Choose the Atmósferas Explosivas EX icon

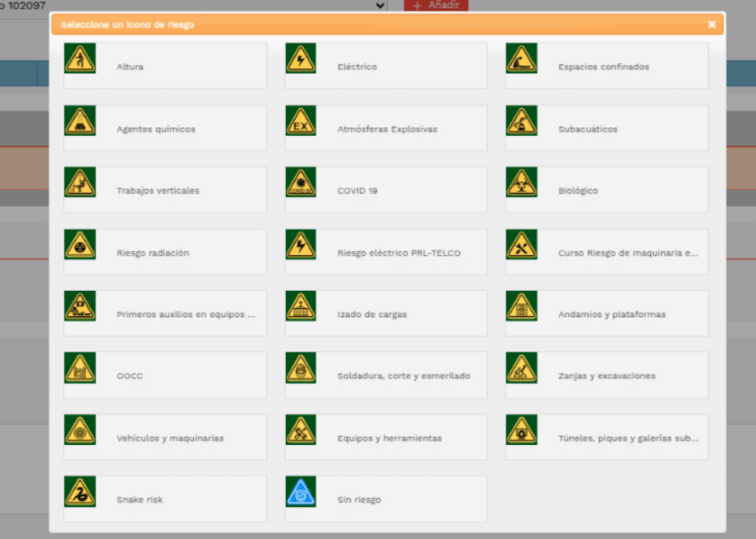pyautogui.click(x=301, y=121)
